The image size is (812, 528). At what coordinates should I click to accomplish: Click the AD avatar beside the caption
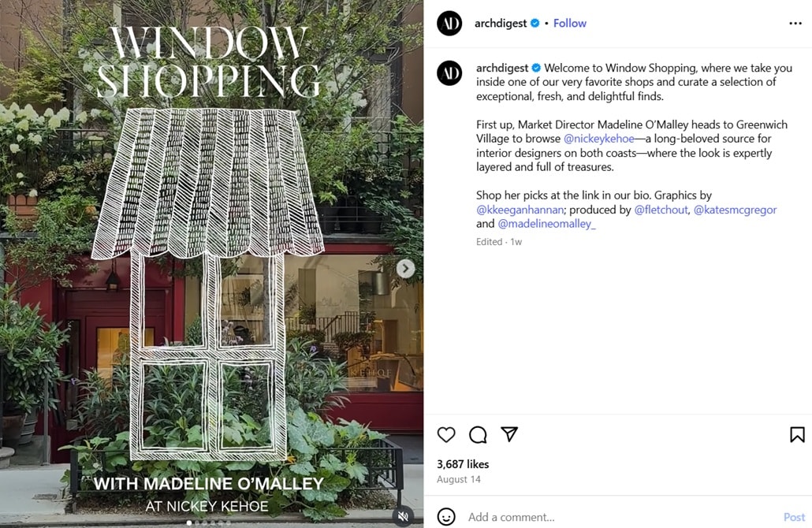coord(449,73)
